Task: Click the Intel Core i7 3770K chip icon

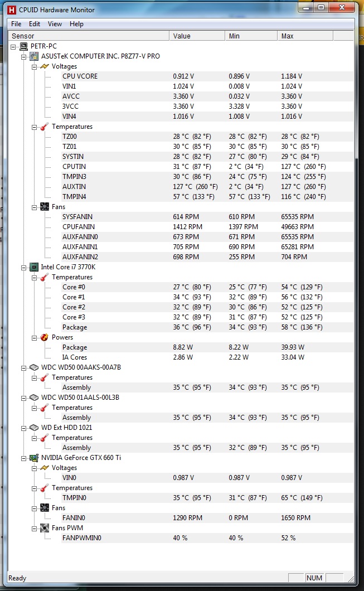Action: 34,267
